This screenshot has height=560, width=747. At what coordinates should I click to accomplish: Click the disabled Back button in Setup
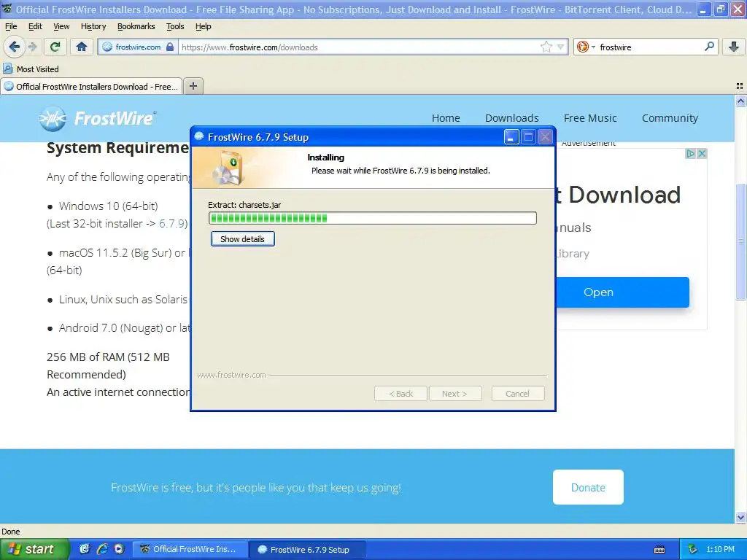[x=400, y=394]
